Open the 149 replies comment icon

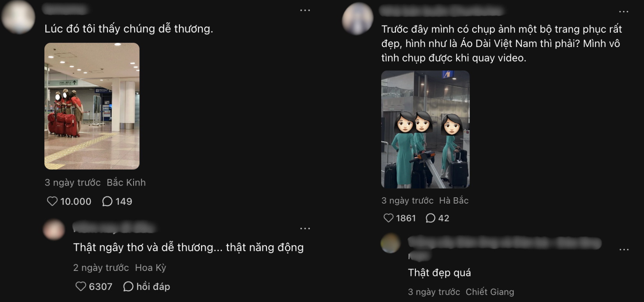tap(107, 201)
